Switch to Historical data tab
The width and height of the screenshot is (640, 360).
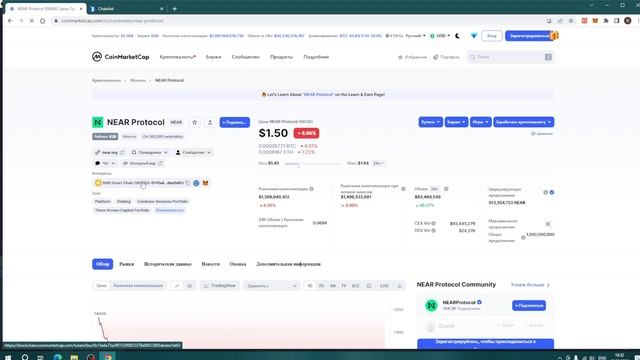168,264
